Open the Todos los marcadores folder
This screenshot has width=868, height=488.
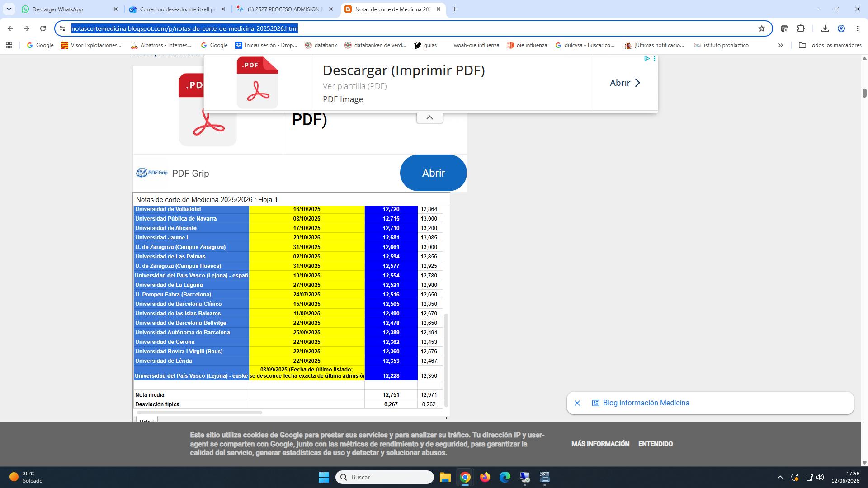click(x=830, y=45)
